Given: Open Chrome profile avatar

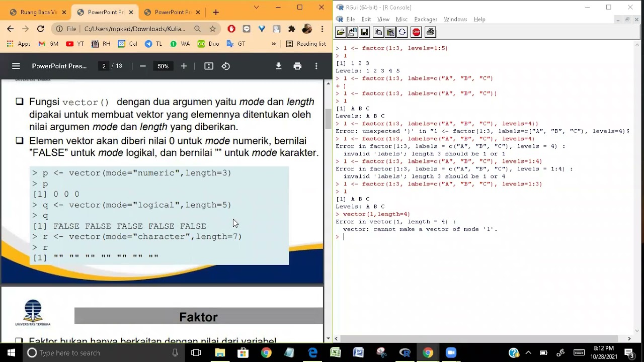Looking at the screenshot, I should click(307, 29).
